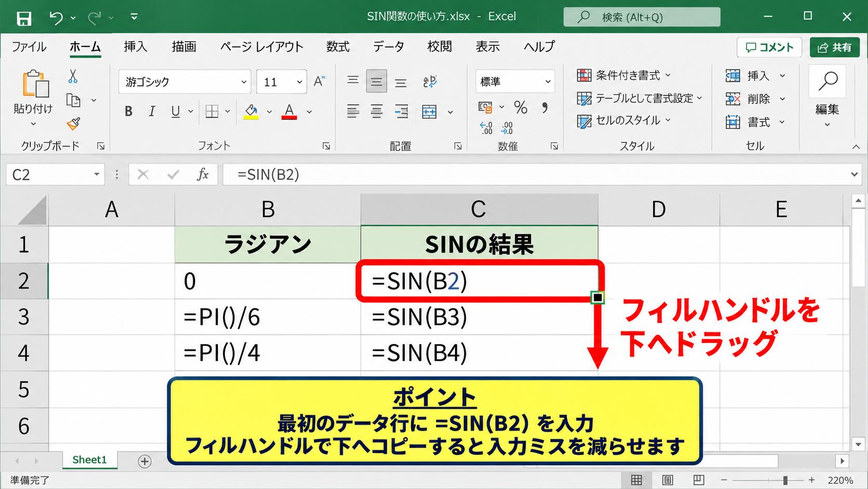Expand the formula bar chevron
Screen dimensions: 868x489
pos(855,175)
